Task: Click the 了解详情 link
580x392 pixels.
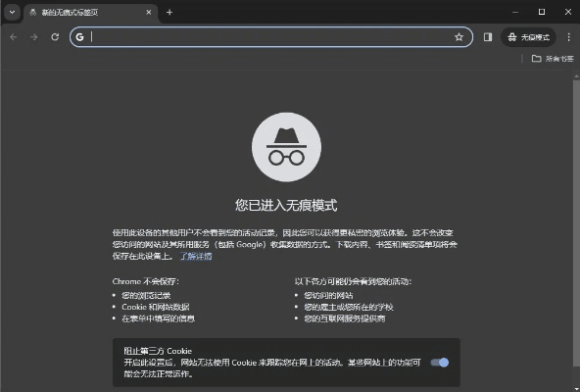Action: [x=196, y=256]
